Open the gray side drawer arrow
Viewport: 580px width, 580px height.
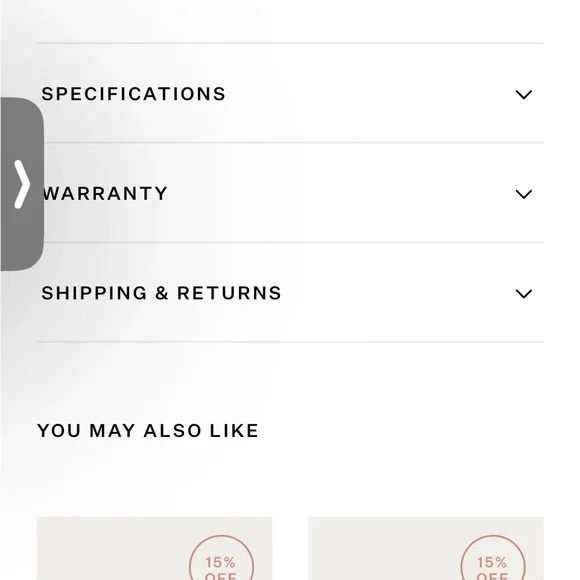click(x=21, y=184)
